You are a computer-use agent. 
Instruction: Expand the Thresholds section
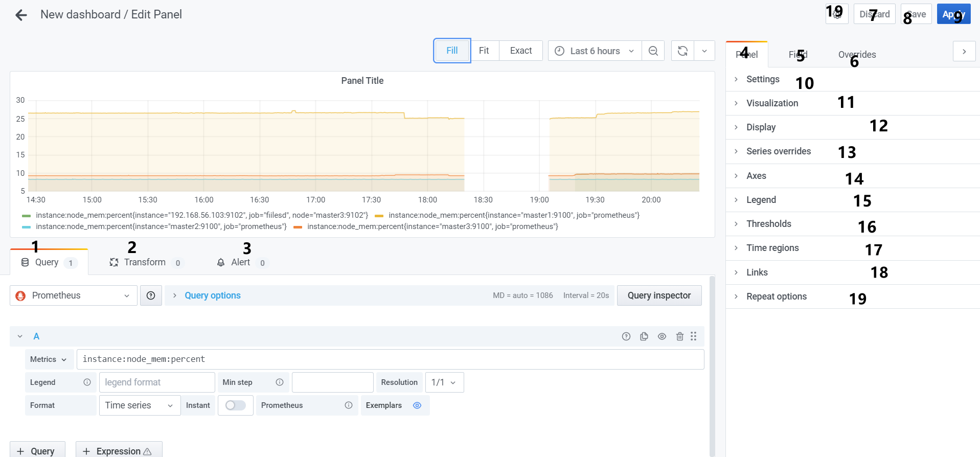click(853, 224)
